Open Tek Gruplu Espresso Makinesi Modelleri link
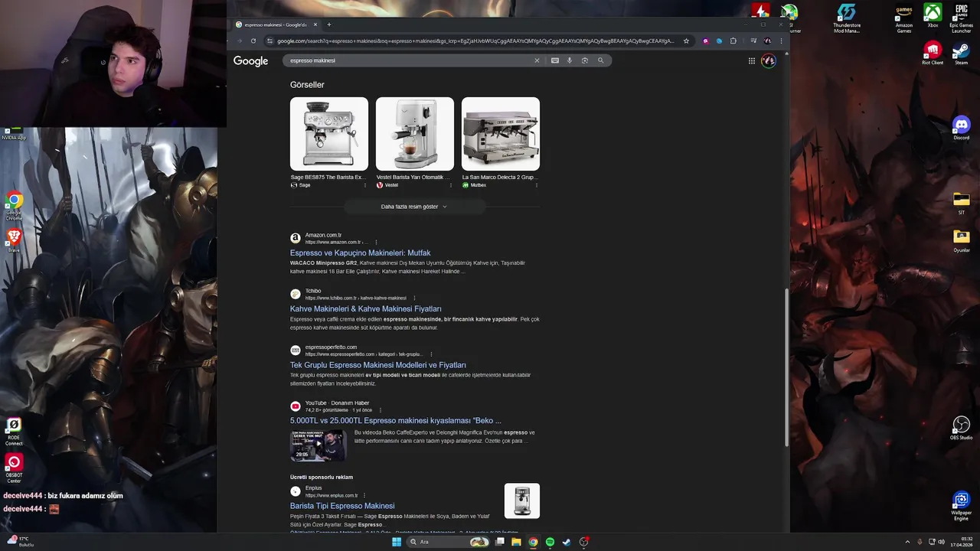Image resolution: width=980 pixels, height=551 pixels. coord(377,365)
